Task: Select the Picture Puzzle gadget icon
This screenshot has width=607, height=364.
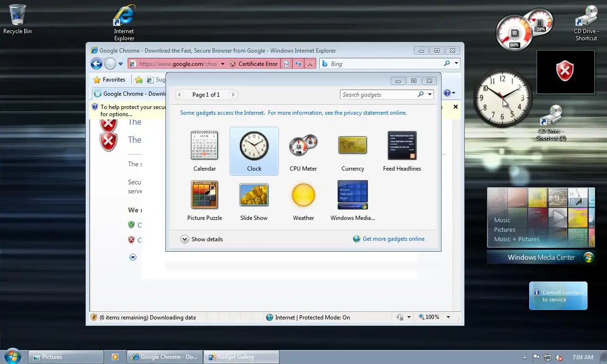Action: coord(204,195)
